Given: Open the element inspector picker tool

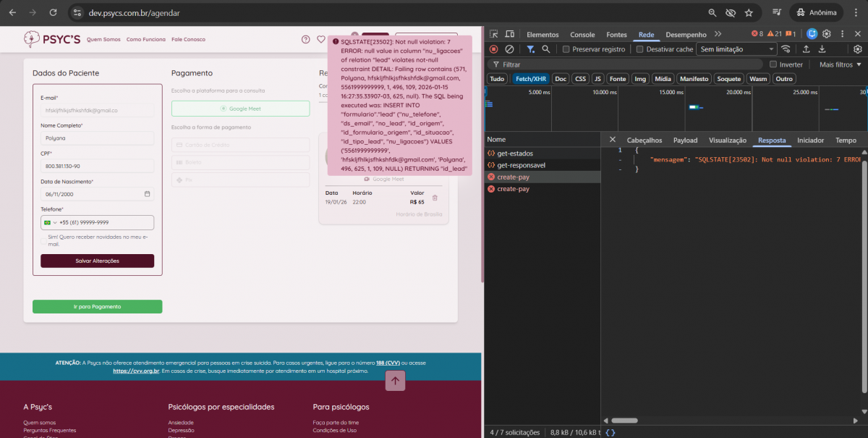Looking at the screenshot, I should click(493, 34).
